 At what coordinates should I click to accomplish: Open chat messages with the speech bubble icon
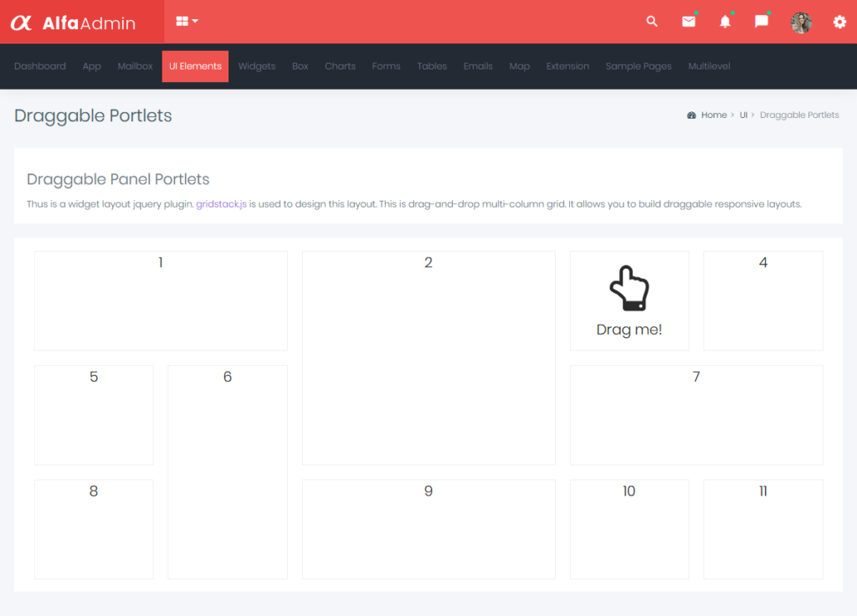[x=761, y=22]
